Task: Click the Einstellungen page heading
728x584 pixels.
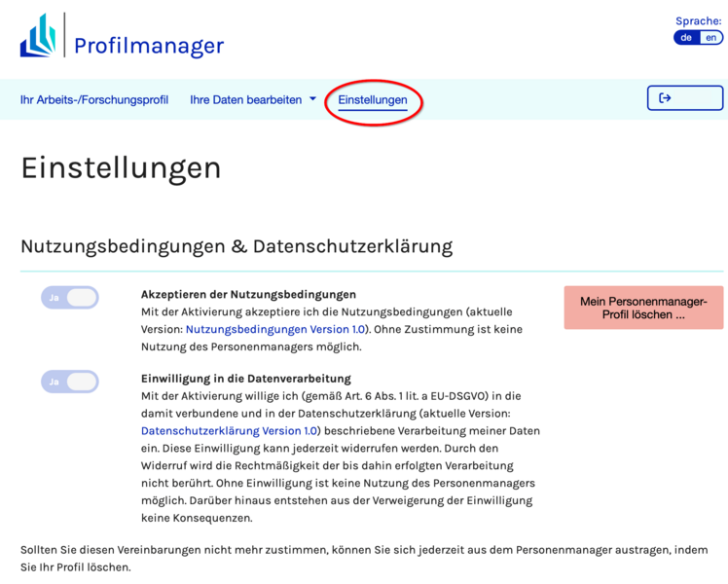Action: (121, 167)
